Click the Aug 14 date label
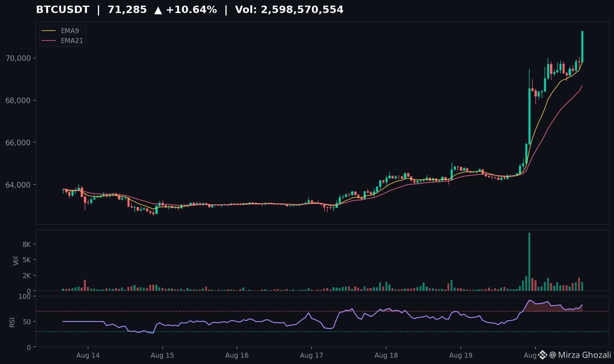 [x=88, y=355]
